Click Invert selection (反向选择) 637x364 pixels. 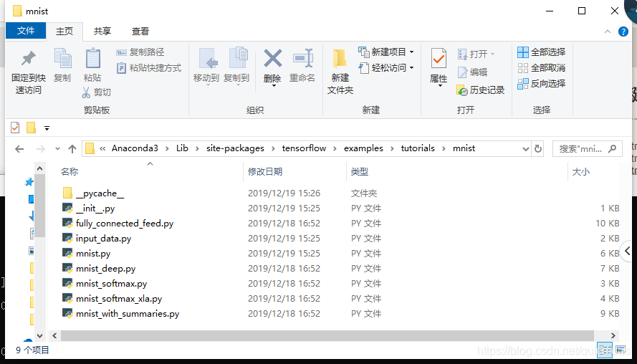coord(542,83)
